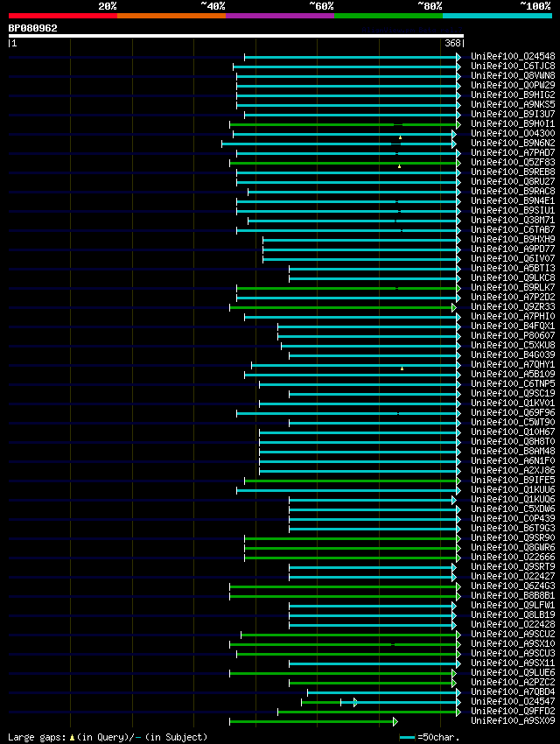Click the BP080962 query name
The width and height of the screenshot is (560, 744).
point(32,29)
